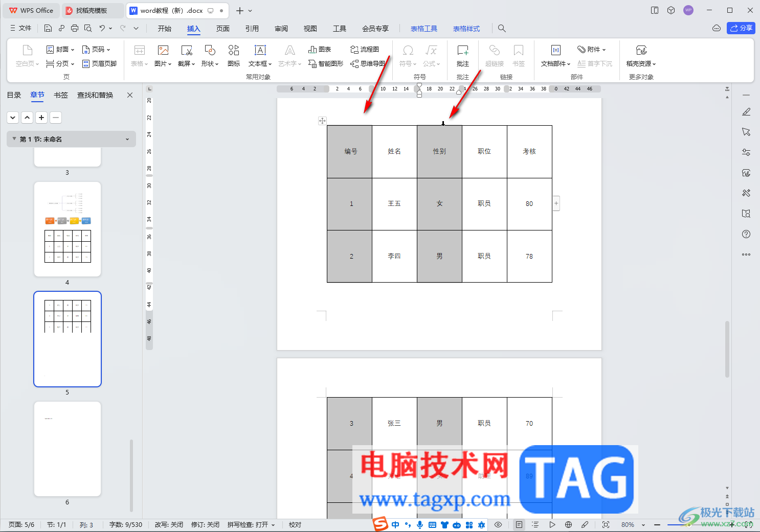Insert a 流程图 flowchart
This screenshot has width=760, height=532.
[x=365, y=50]
